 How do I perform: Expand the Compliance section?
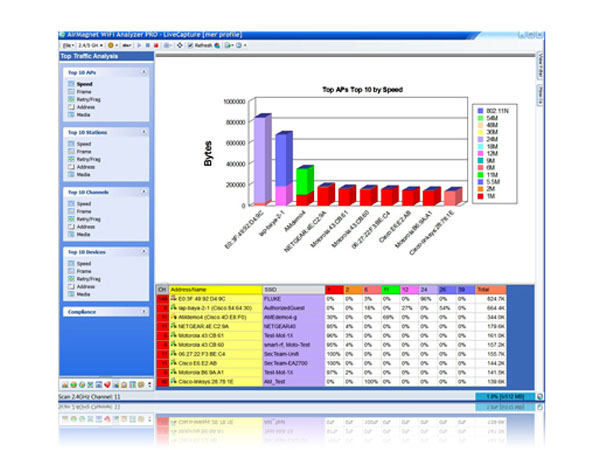(143, 310)
